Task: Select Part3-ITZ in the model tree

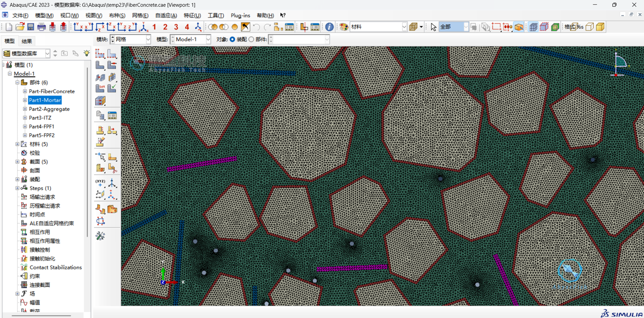Action: (40, 118)
